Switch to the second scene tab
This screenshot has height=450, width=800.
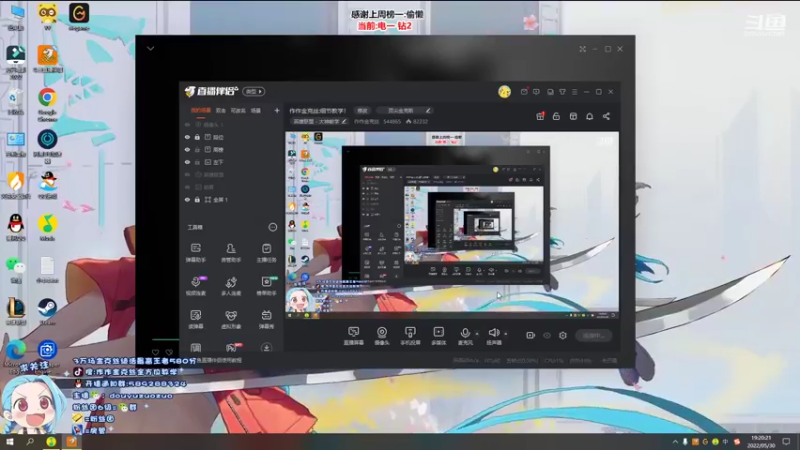[220, 110]
